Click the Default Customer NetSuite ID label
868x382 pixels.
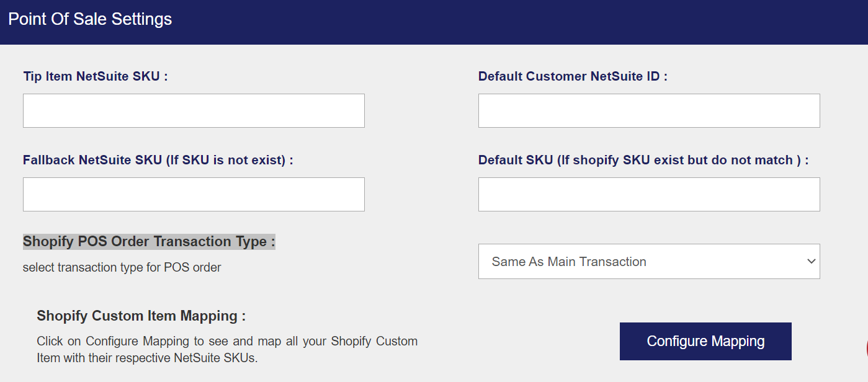pos(573,76)
